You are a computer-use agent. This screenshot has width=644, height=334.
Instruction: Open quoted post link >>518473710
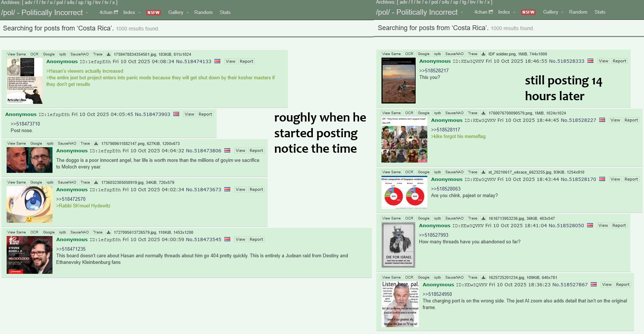point(25,124)
